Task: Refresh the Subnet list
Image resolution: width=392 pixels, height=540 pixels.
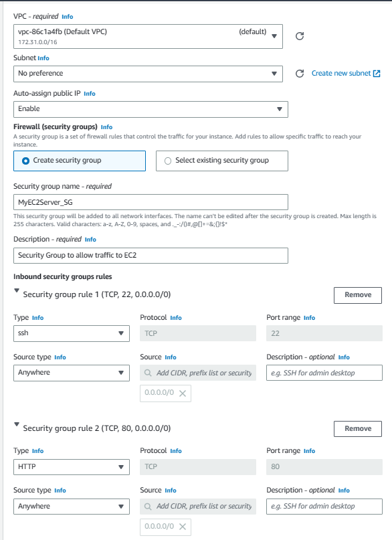Action: [x=300, y=74]
